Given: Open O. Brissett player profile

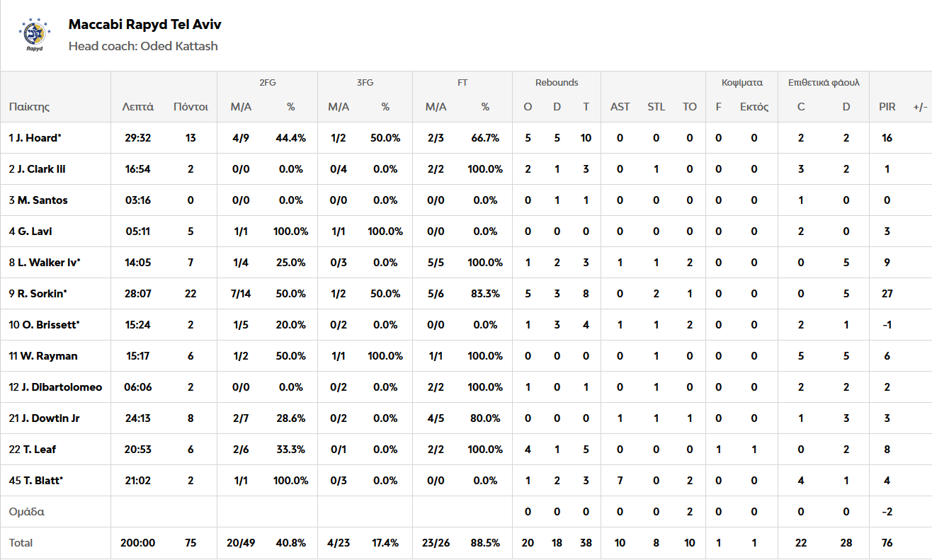Looking at the screenshot, I should pos(44,325).
